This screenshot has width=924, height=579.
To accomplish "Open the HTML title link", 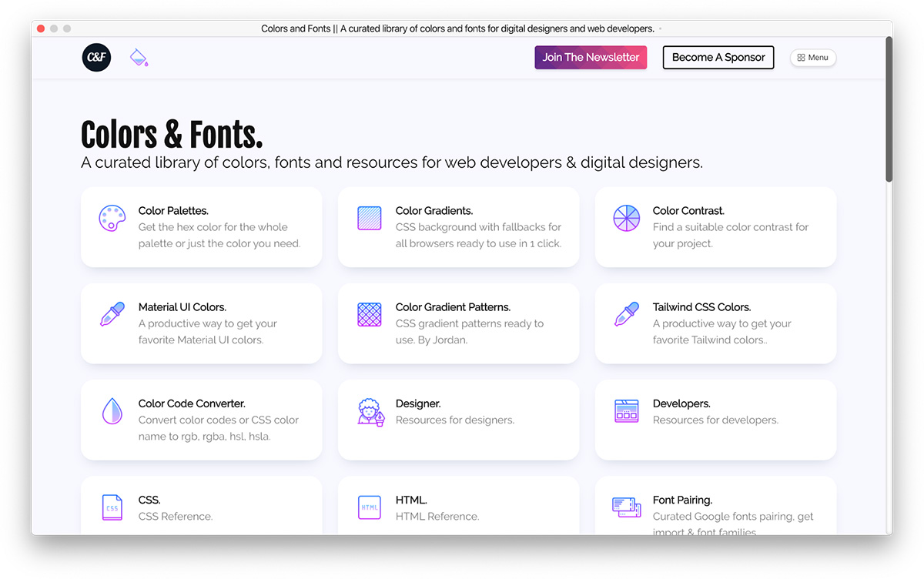I will (411, 500).
